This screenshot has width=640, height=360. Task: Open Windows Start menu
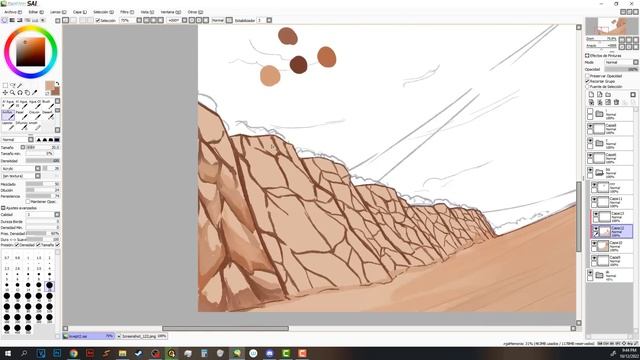coord(8,353)
